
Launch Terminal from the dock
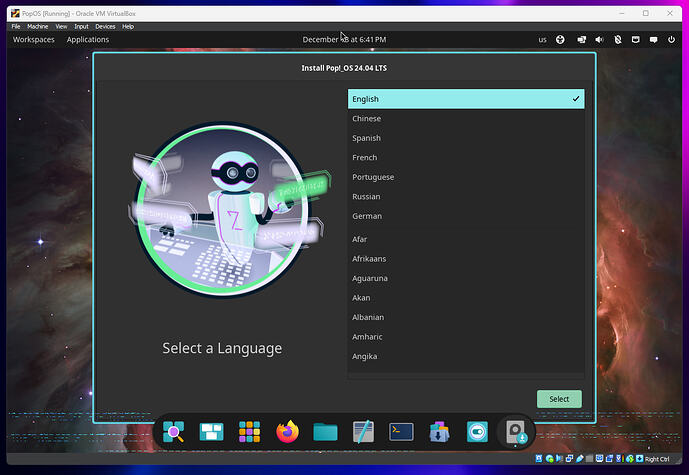(401, 432)
